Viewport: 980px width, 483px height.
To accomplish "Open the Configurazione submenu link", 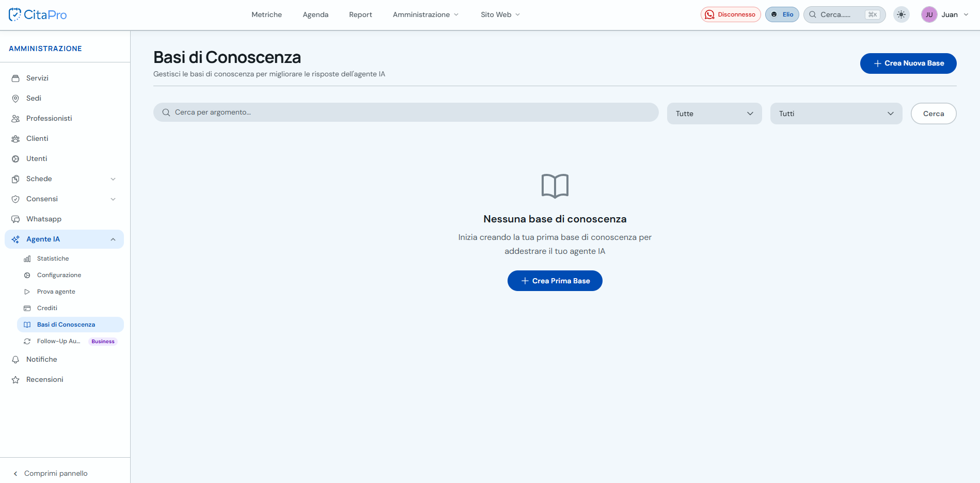I will (70, 275).
